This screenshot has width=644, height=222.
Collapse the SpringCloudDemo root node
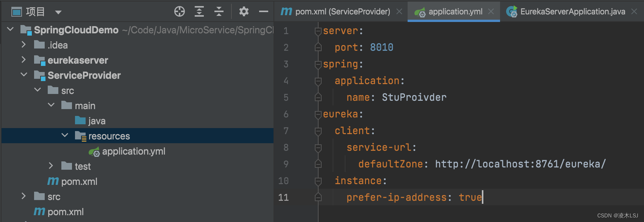10,29
